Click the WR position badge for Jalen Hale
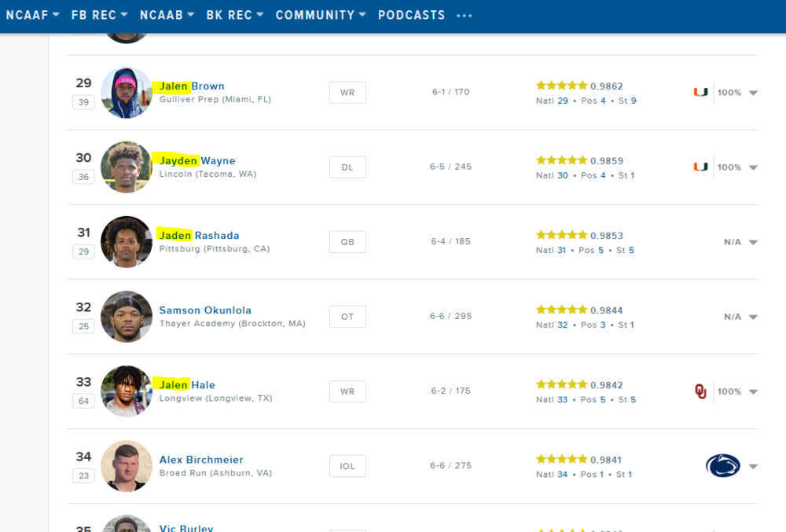The image size is (786, 532). click(347, 391)
